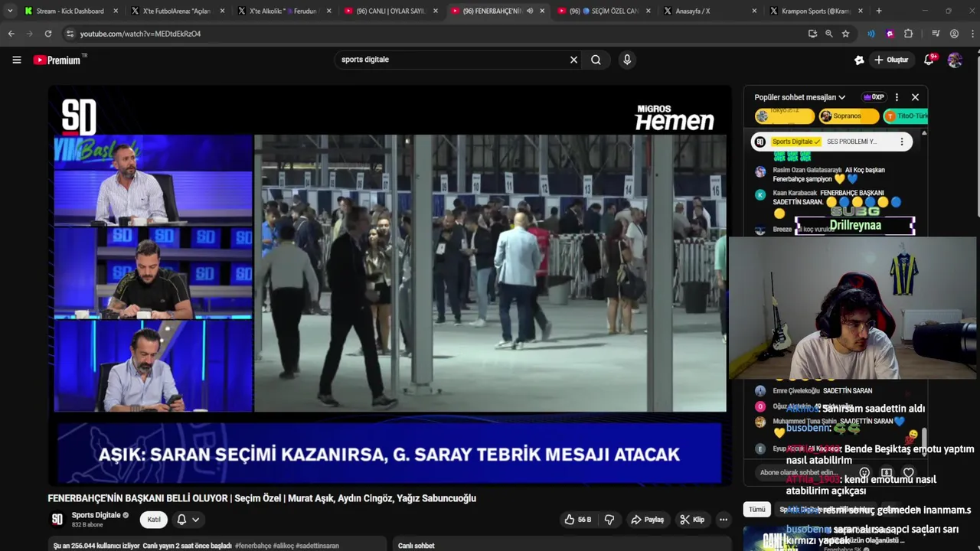Image resolution: width=980 pixels, height=551 pixels.
Task: Reload the page in the browser
Action: coord(47,34)
